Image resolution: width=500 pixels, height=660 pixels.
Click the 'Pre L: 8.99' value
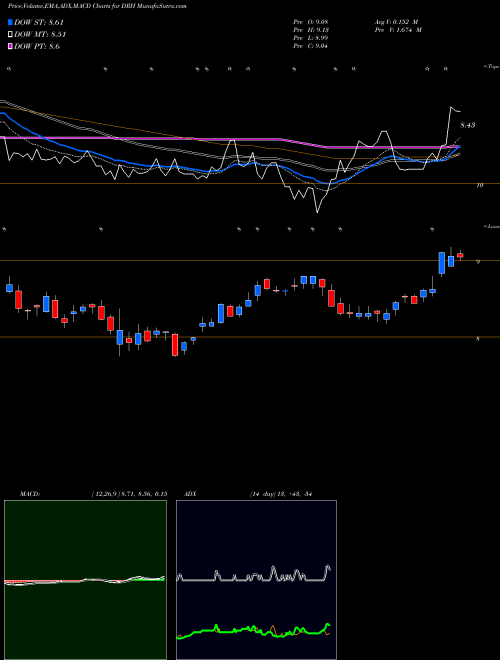[311, 38]
